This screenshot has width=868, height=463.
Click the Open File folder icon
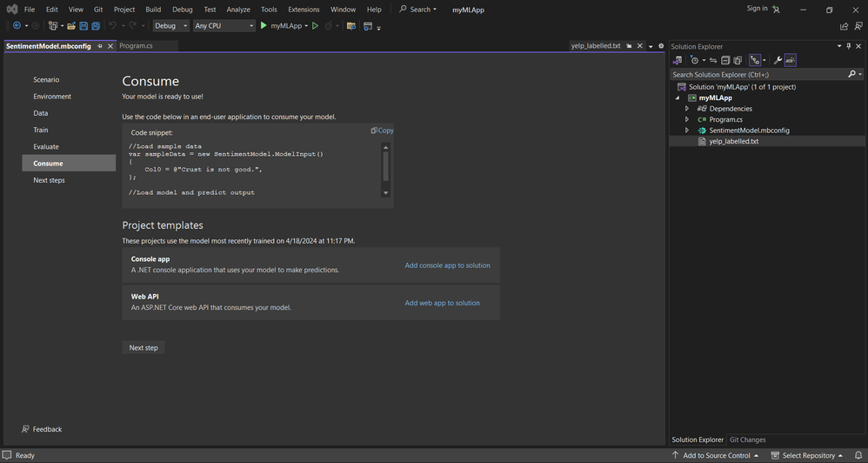click(x=71, y=25)
